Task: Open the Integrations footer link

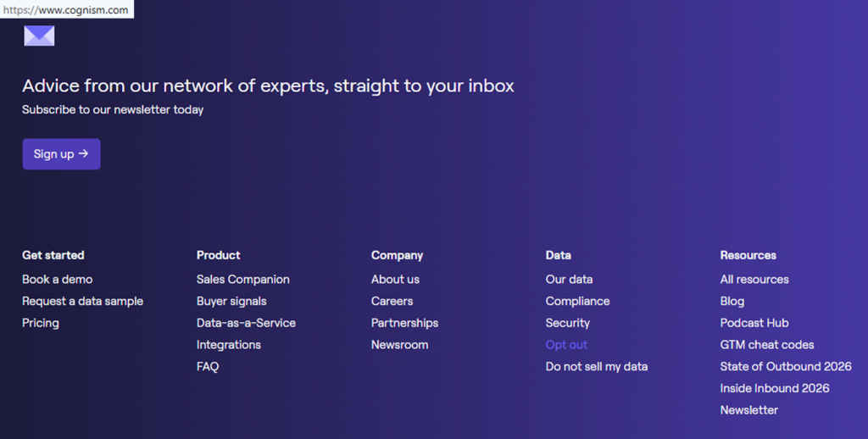Action: 229,345
